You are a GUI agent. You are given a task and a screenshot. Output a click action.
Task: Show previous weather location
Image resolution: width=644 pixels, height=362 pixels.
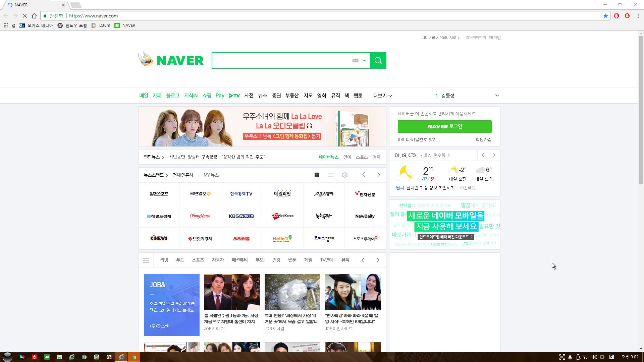(483, 155)
